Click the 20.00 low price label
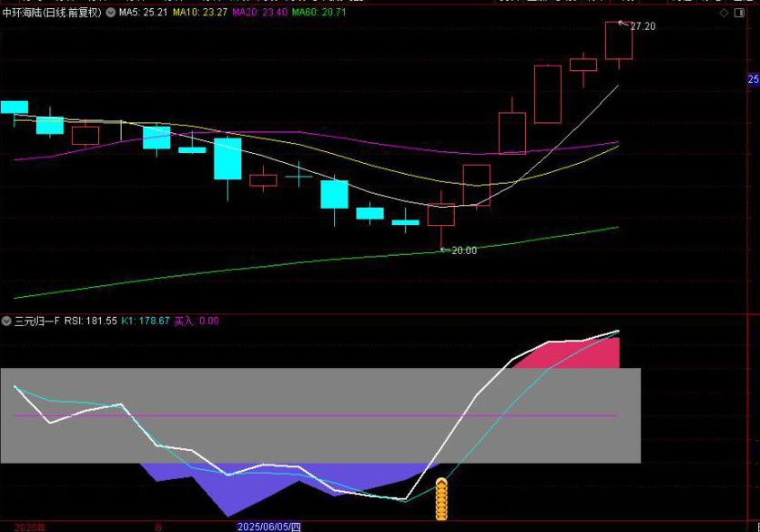The height and width of the screenshot is (532, 760). 464,250
